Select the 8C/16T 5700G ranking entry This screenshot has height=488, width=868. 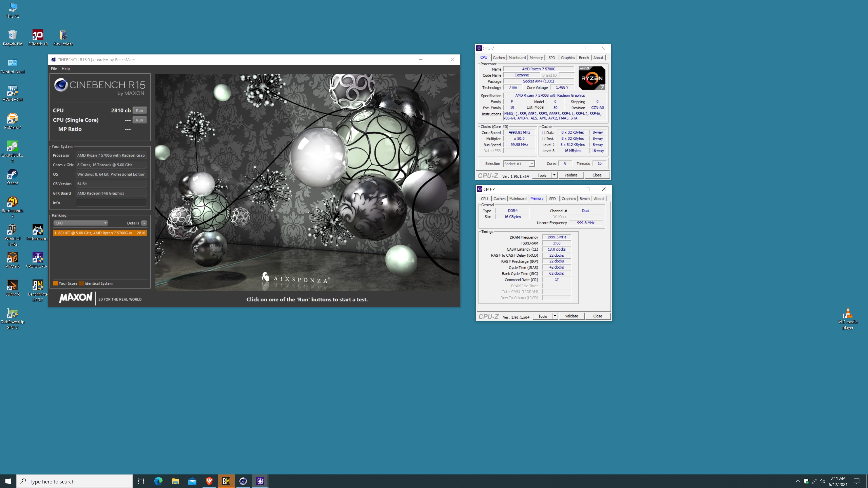[x=100, y=233]
